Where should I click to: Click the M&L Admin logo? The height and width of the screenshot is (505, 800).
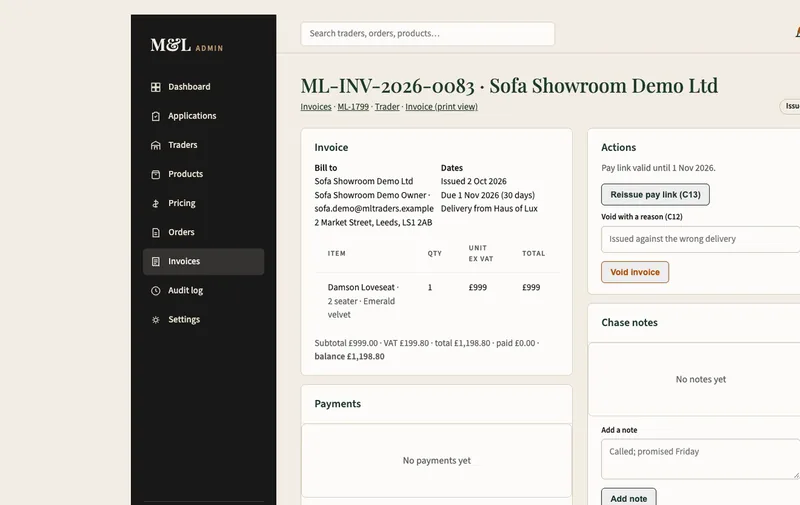coord(187,45)
